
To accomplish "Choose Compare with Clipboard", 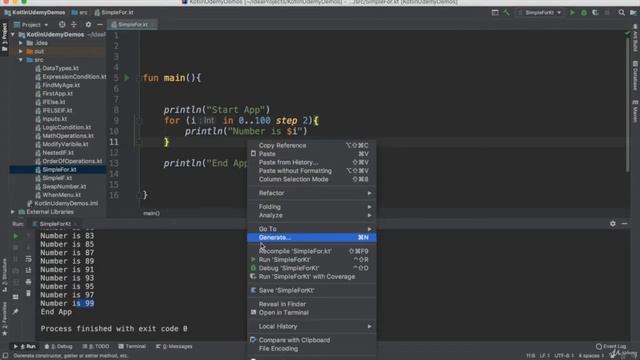I will [312, 340].
